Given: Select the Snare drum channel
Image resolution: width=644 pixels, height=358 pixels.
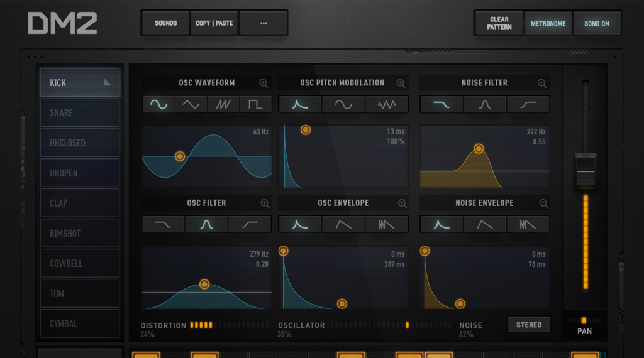Looking at the screenshot, I should point(79,113).
